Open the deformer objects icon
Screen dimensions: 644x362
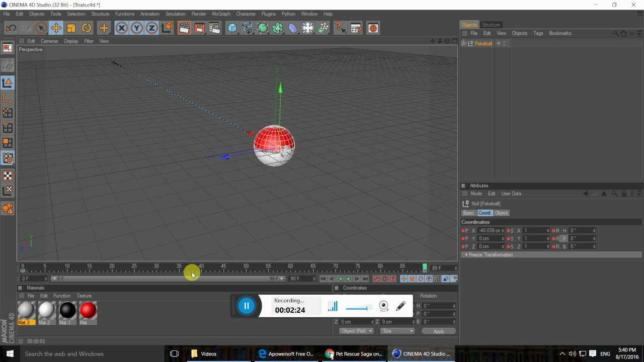point(292,28)
